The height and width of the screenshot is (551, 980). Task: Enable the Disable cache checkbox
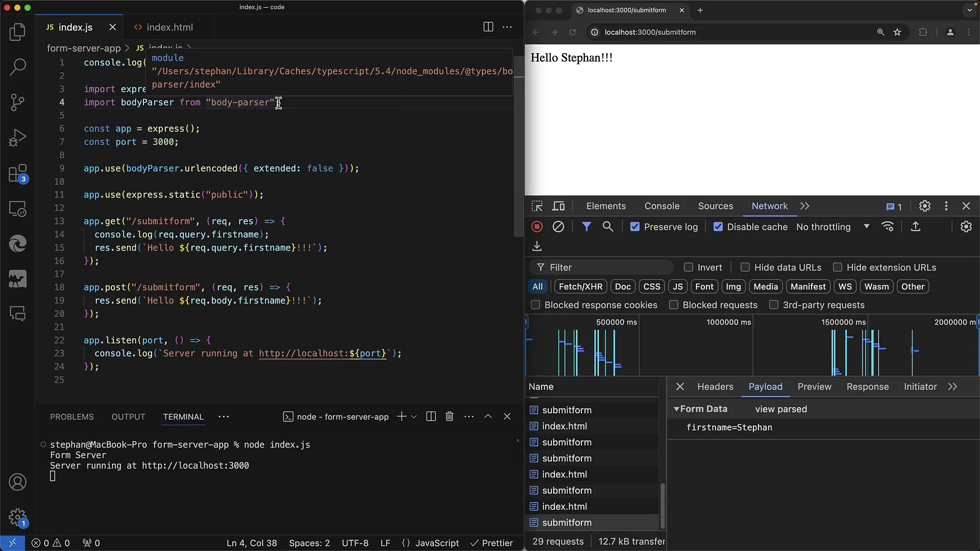(718, 227)
